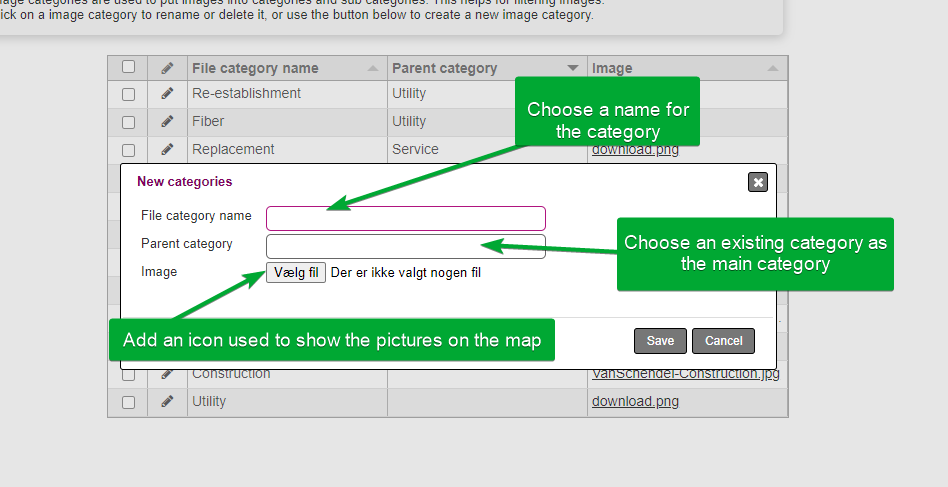Open download.png link in Utility row
This screenshot has width=948, height=487.
coord(635,402)
